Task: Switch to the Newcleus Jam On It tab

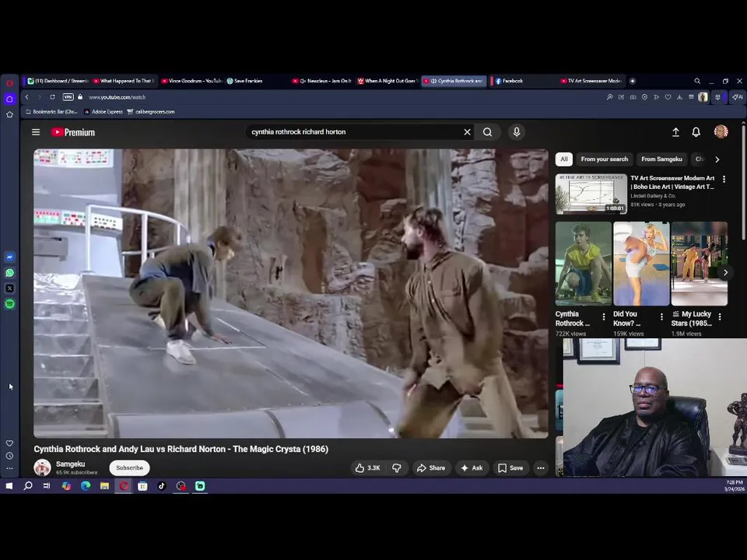Action: (x=321, y=81)
